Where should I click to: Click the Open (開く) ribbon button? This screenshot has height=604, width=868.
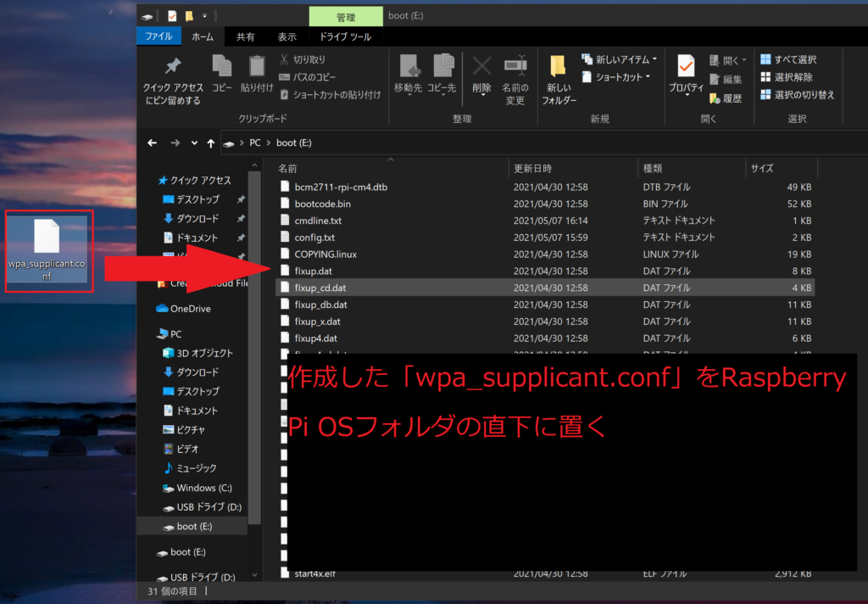point(728,60)
